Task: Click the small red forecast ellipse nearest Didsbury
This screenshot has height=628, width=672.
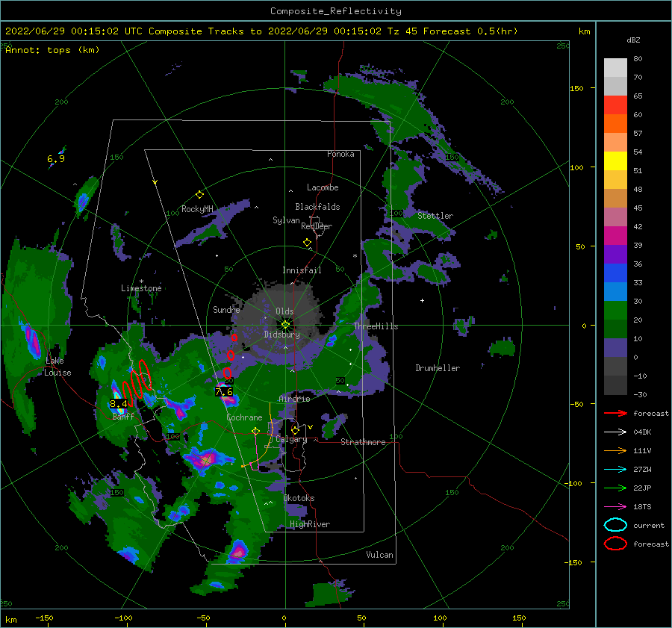Action: click(234, 338)
